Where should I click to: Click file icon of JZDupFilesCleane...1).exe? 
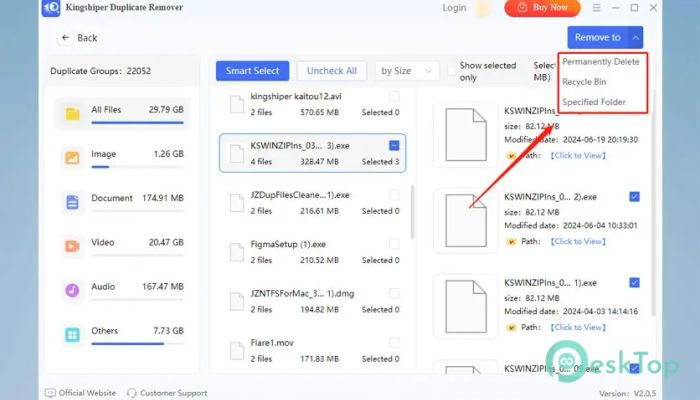[237, 203]
